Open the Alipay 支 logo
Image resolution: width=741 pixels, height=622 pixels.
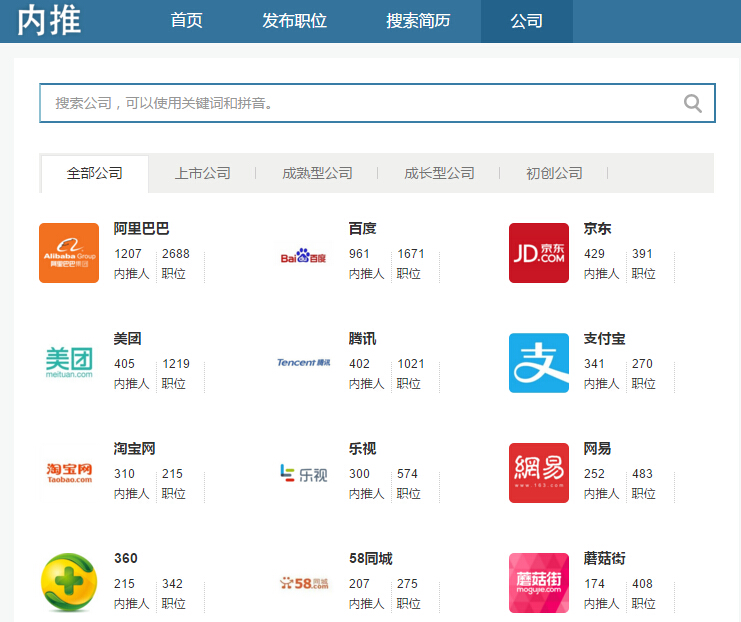pyautogui.click(x=539, y=363)
